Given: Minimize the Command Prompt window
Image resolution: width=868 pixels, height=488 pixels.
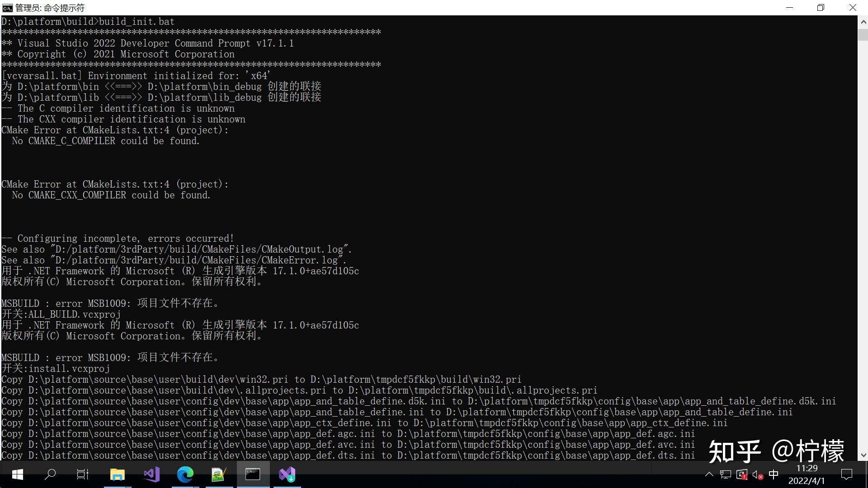Looking at the screenshot, I should [789, 8].
